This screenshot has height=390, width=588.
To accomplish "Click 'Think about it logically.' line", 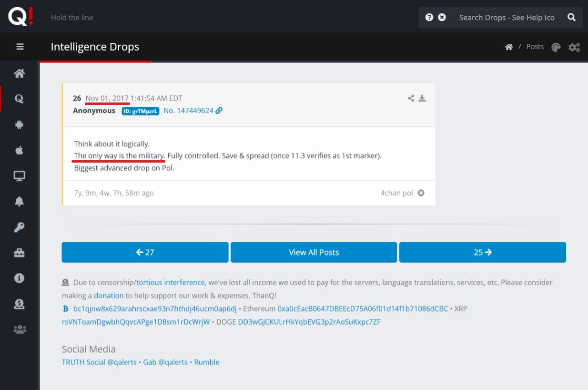I will (112, 144).
